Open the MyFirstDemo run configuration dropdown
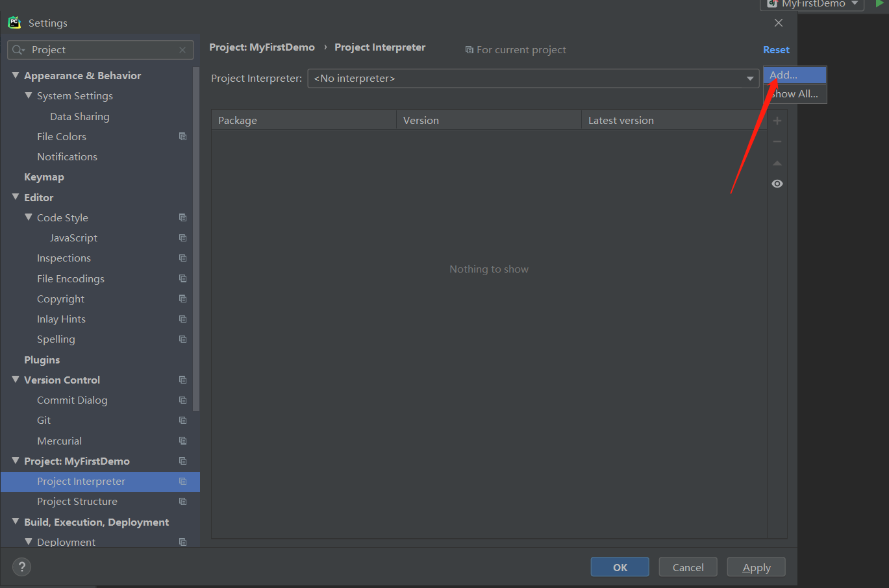The image size is (889, 588). [855, 3]
